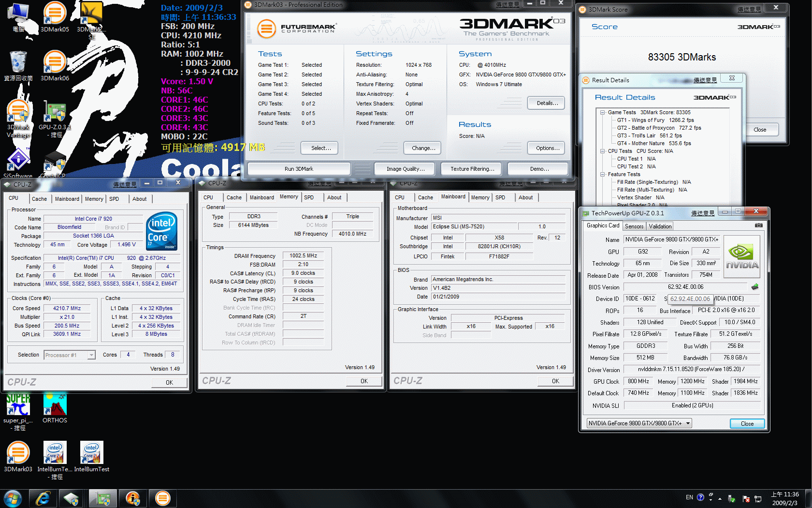Open the IntelBurnTe... shortcut desktop icon
The width and height of the screenshot is (812, 508).
[x=55, y=460]
